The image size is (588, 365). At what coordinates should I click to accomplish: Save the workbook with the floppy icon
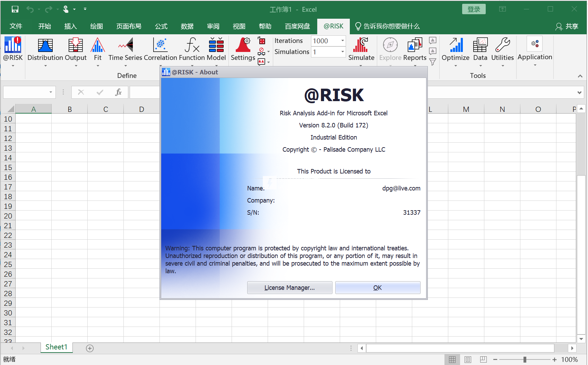[x=15, y=9]
